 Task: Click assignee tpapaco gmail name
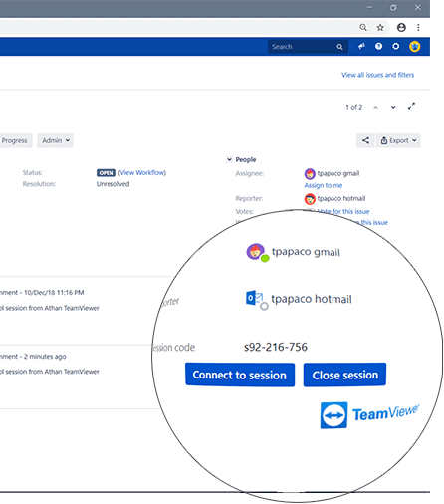click(338, 173)
